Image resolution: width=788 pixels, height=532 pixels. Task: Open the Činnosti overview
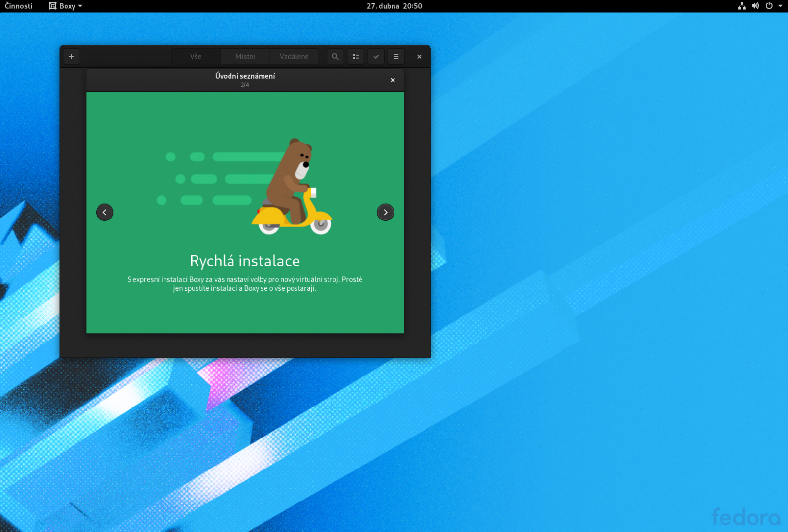18,6
